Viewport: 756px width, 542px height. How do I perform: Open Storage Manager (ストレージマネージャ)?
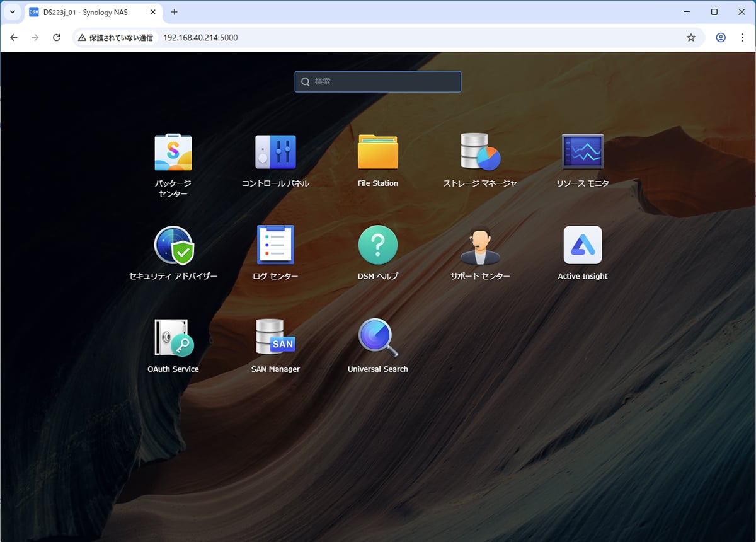(x=480, y=153)
